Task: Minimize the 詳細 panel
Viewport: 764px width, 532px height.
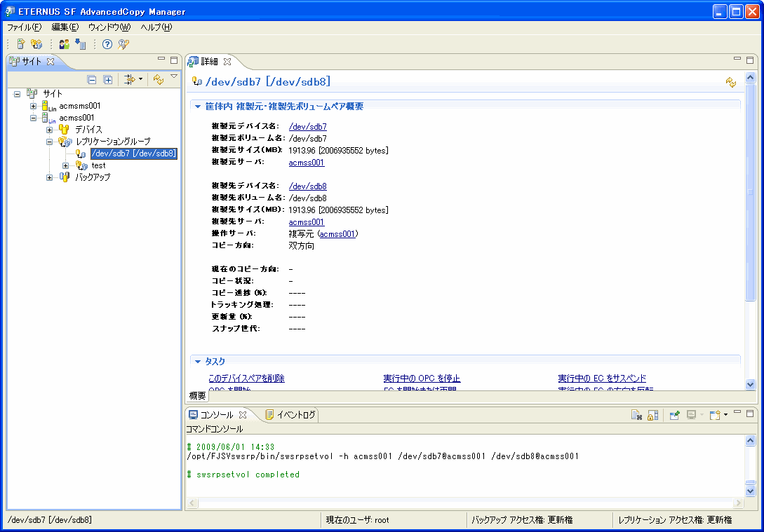Action: [x=737, y=59]
